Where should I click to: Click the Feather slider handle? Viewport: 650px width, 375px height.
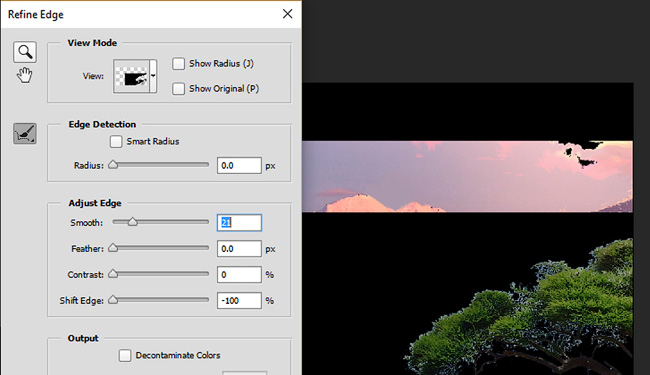click(113, 248)
